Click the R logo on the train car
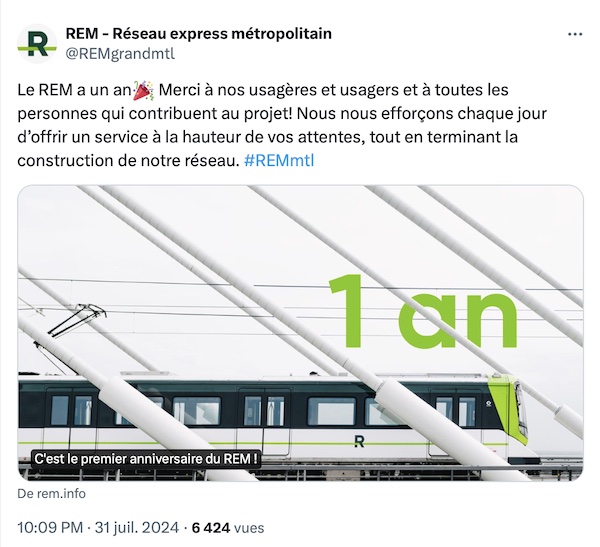The height and width of the screenshot is (547, 600). pyautogui.click(x=360, y=438)
